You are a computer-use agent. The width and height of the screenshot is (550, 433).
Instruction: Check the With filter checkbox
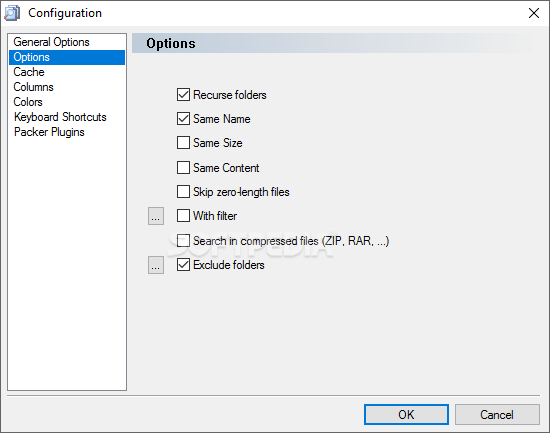tap(183, 216)
